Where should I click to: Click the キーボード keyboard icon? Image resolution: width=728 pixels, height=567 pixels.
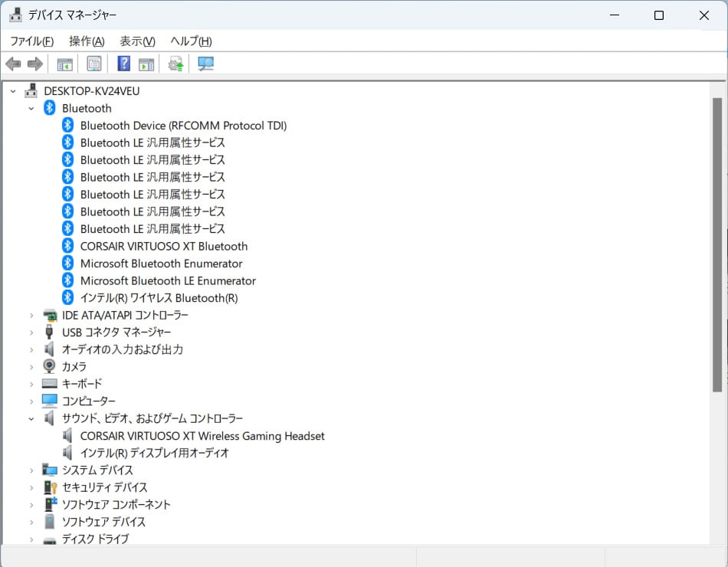[50, 384]
